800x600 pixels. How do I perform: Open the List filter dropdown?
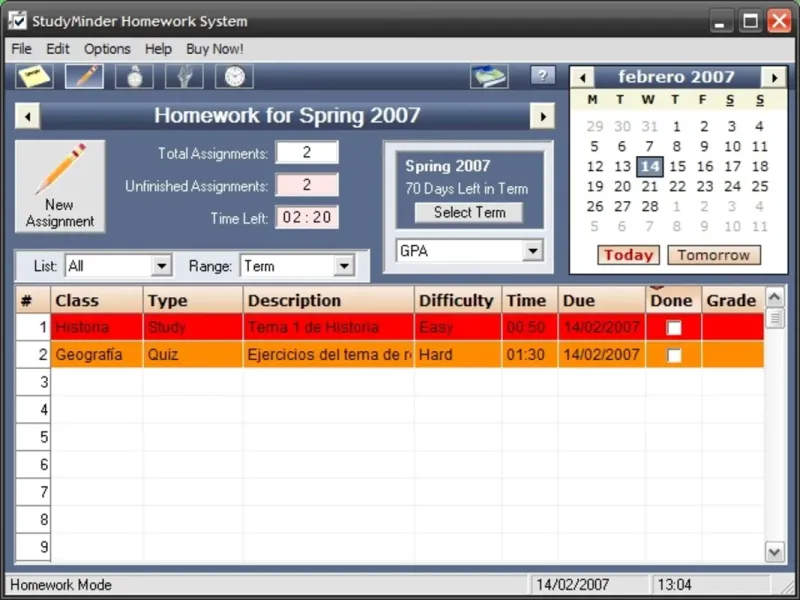(162, 266)
